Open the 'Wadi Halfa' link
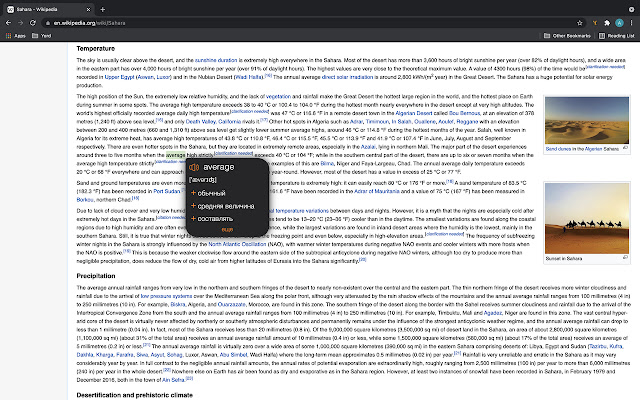 249,77
